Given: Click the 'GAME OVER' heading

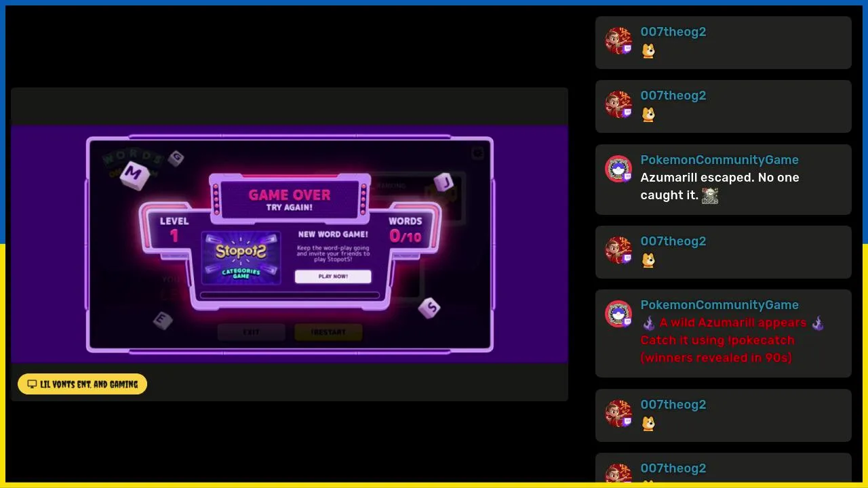Looking at the screenshot, I should pyautogui.click(x=290, y=195).
